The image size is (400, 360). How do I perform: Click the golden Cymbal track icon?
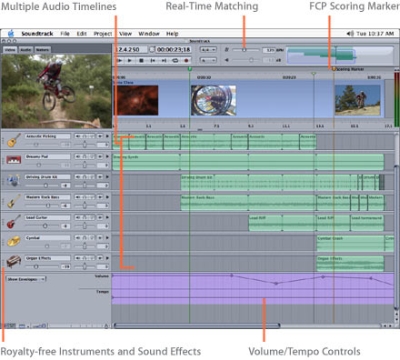point(14,241)
